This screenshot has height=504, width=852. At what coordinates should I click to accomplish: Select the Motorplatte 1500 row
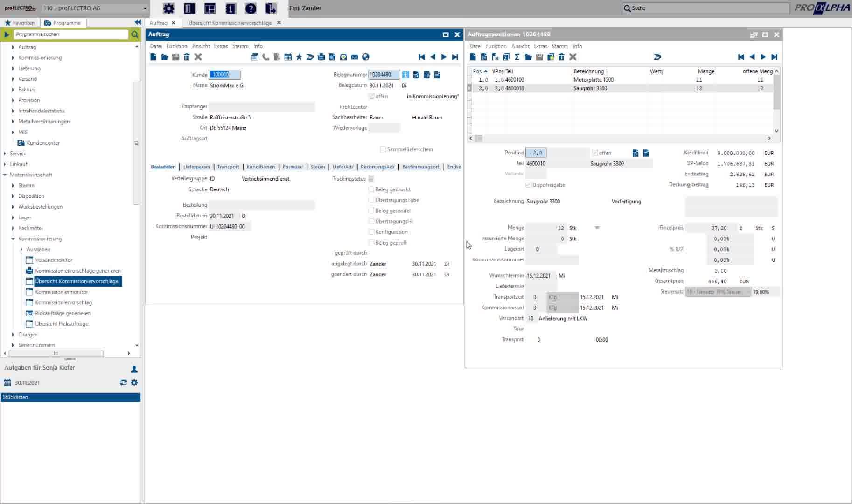[621, 80]
